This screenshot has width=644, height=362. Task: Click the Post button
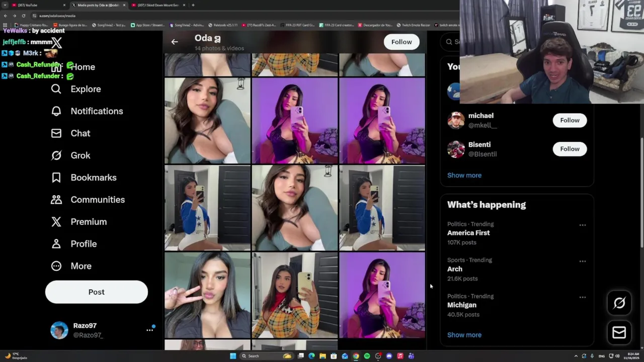click(x=97, y=292)
